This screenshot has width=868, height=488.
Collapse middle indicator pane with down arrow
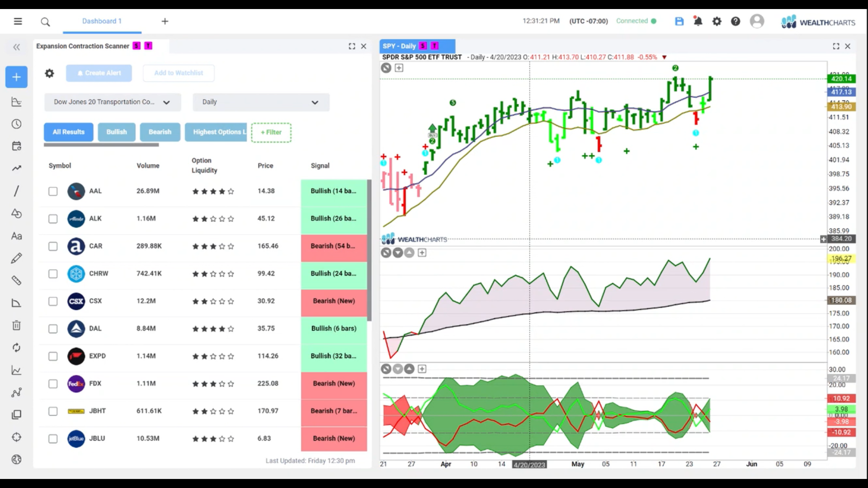[397, 253]
